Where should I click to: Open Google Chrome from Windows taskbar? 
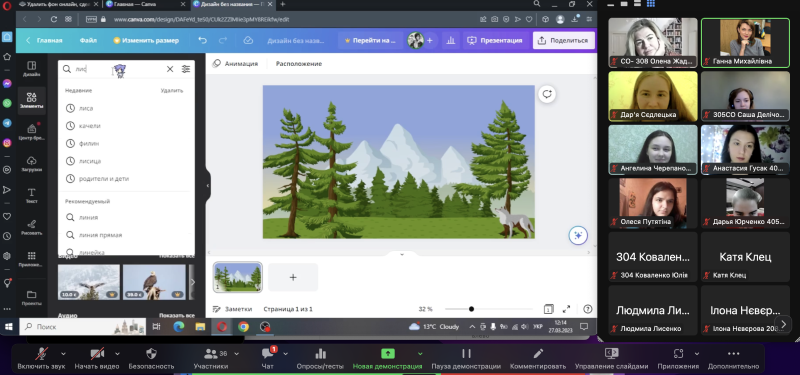click(x=243, y=327)
